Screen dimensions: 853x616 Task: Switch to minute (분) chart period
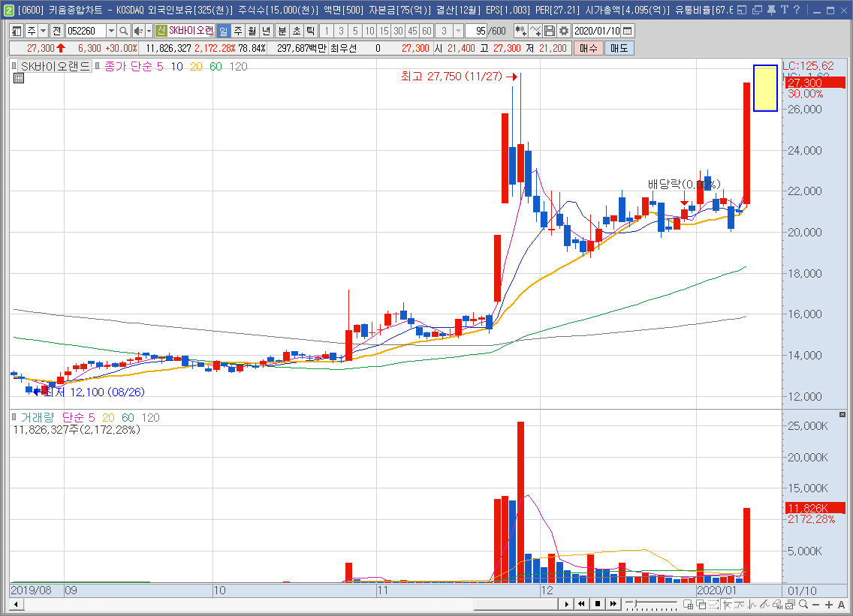coord(282,31)
